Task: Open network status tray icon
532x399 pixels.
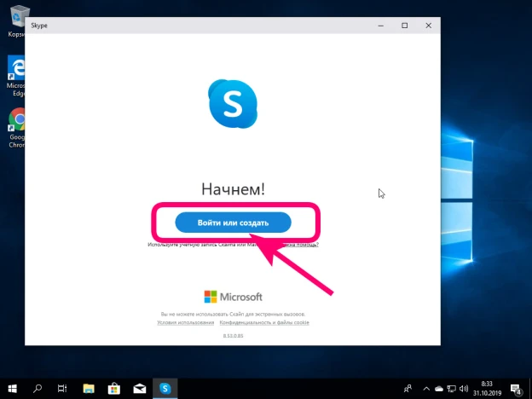Action: click(x=451, y=389)
